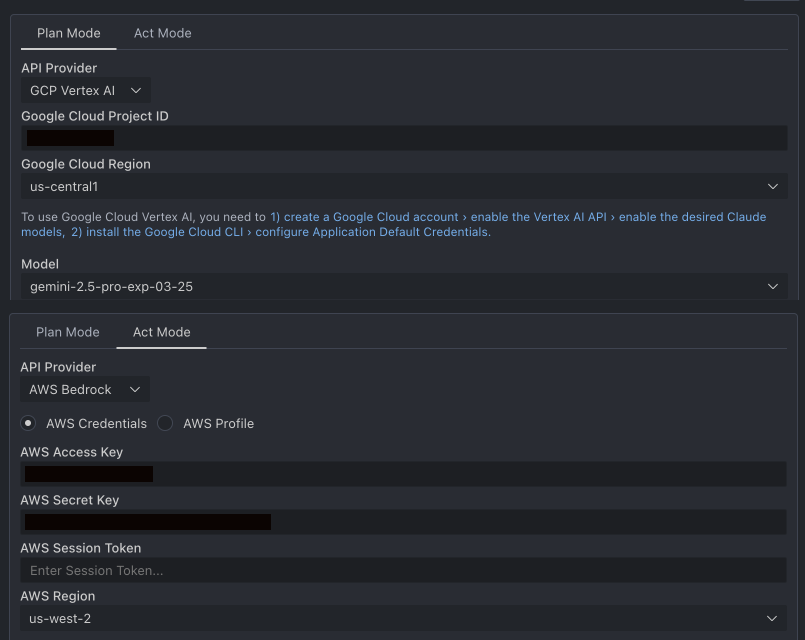Open link to create a Google Cloud account
Screen dimensions: 805x640
tap(364, 217)
